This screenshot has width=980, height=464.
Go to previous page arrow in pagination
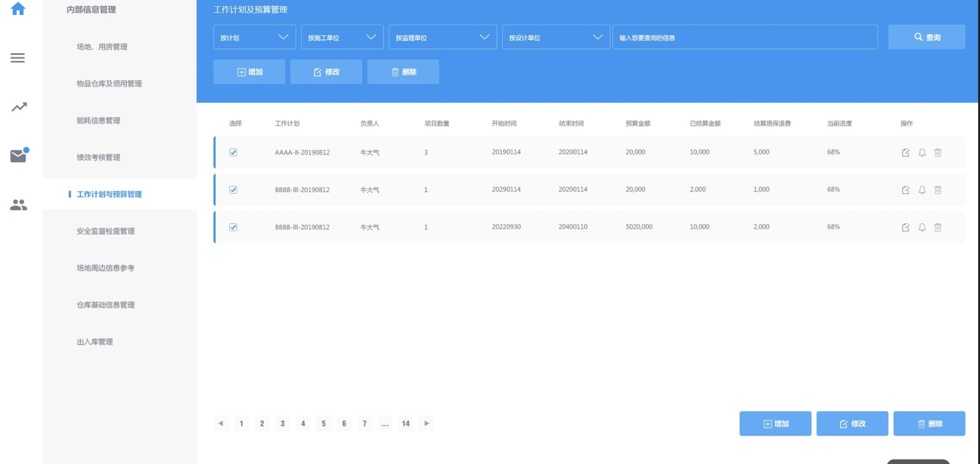221,423
